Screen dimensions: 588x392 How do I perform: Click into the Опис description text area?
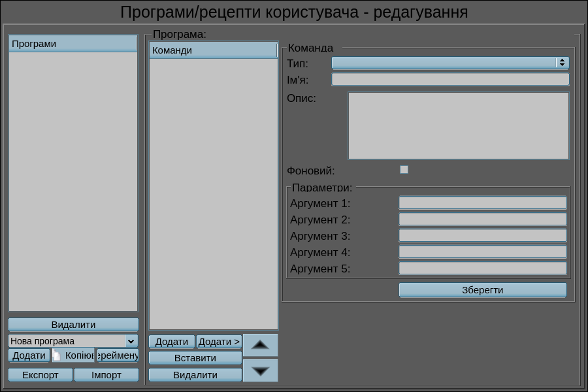(x=458, y=125)
